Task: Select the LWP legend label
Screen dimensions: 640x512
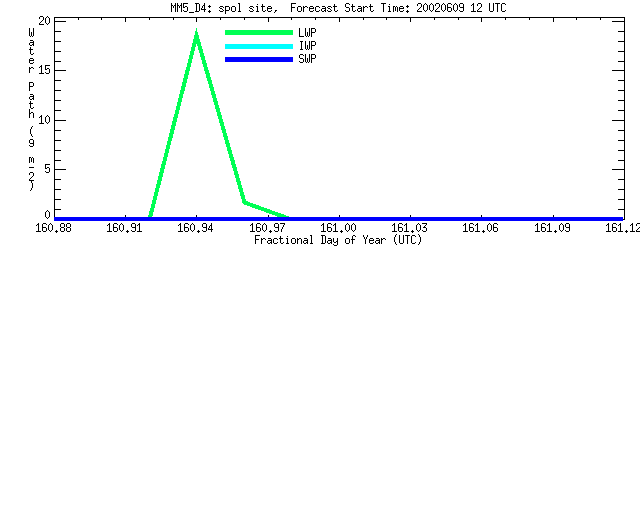Action: [307, 33]
